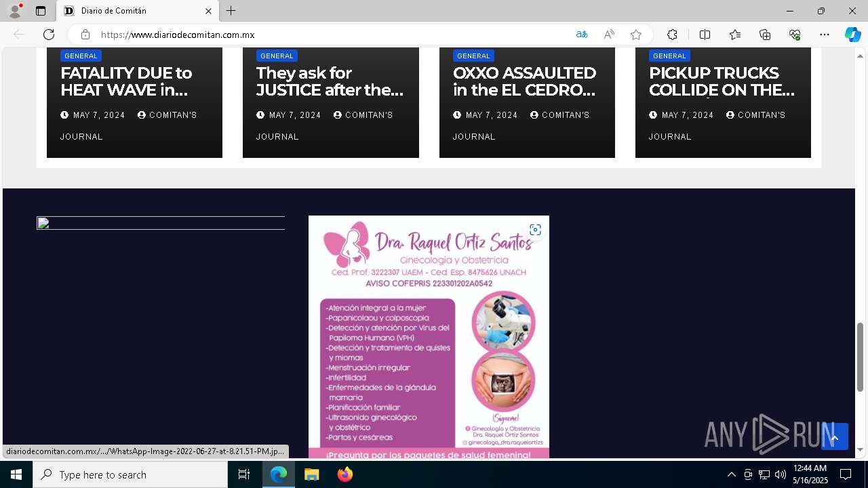
Task: Open the Extensions puzzle icon
Action: pyautogui.click(x=672, y=35)
